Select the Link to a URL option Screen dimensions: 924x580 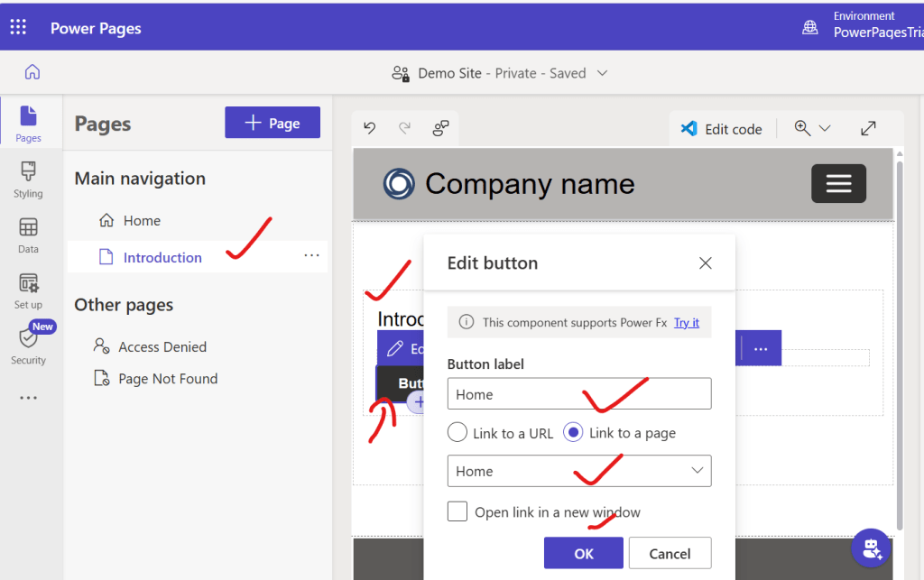point(457,433)
